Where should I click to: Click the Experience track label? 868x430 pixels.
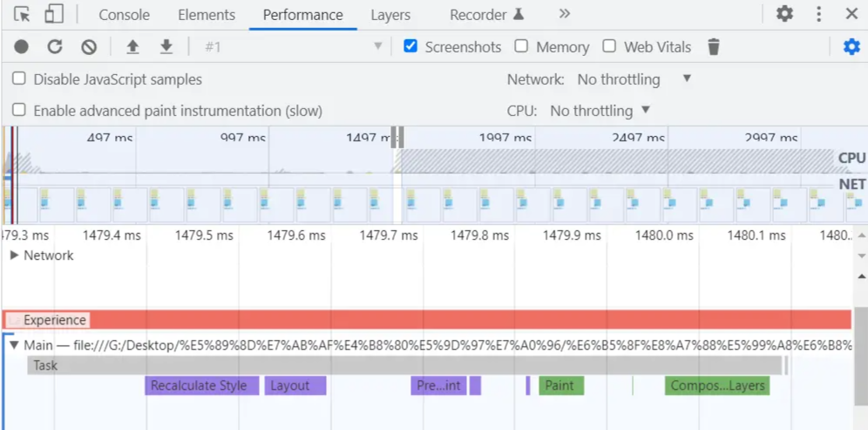pyautogui.click(x=55, y=320)
